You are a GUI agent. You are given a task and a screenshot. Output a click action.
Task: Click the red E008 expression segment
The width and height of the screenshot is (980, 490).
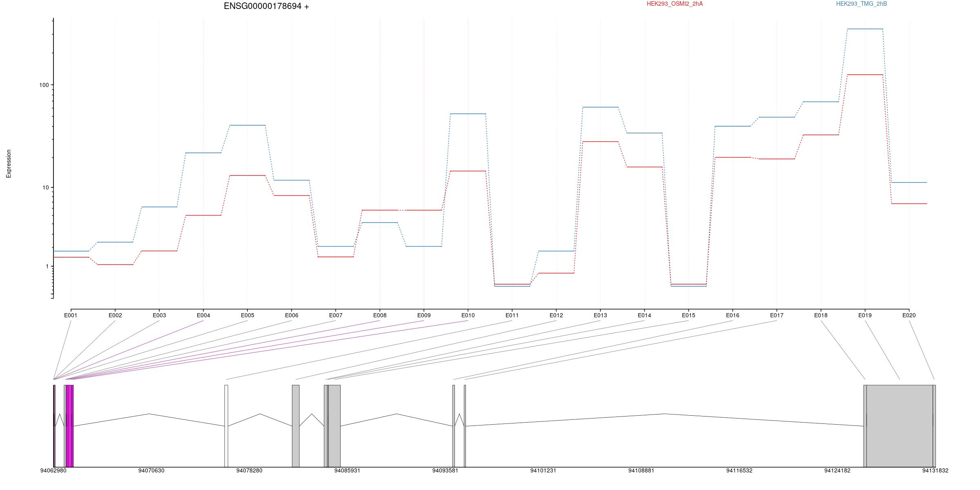tap(380, 210)
